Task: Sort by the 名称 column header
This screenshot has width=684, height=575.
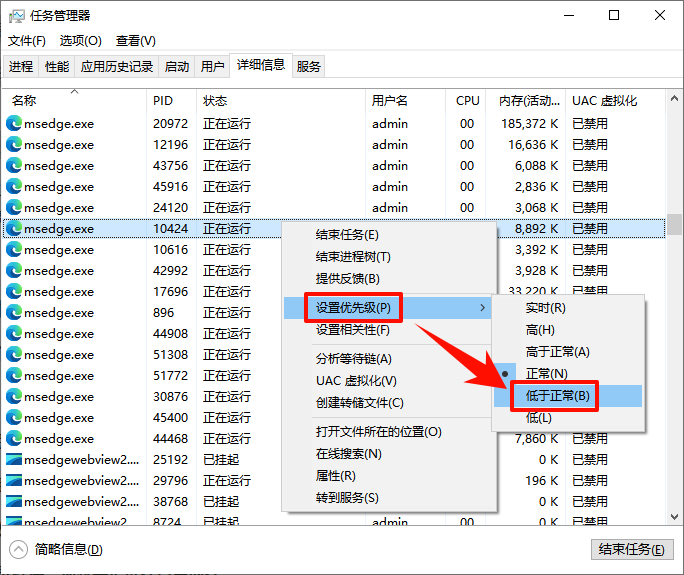Action: click(74, 101)
